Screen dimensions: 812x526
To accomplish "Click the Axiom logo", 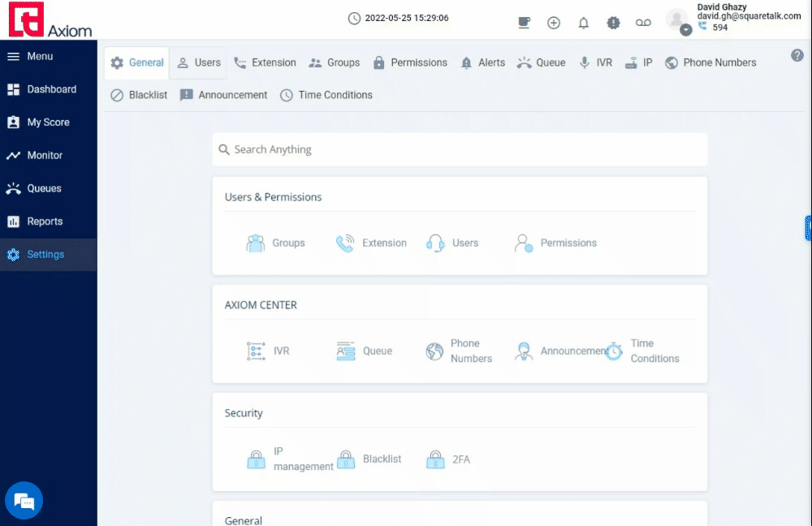I will click(50, 19).
